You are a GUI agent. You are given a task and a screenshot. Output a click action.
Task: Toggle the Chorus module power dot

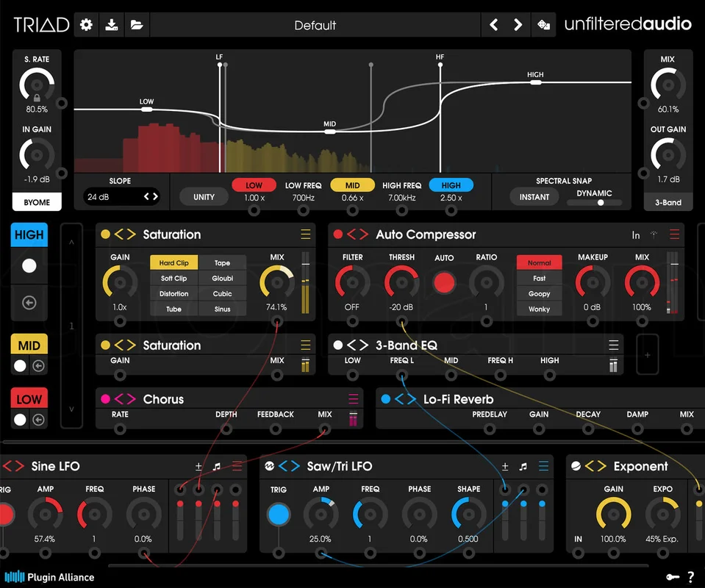(x=106, y=399)
